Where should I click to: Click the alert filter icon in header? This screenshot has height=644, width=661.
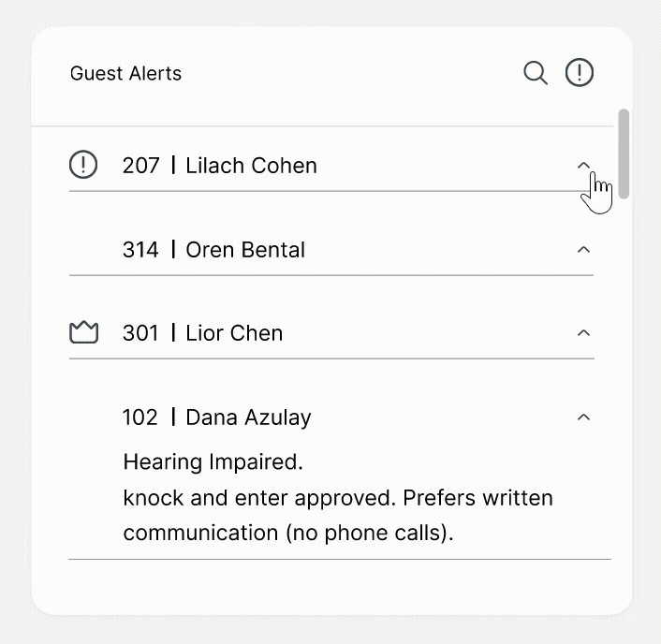(x=580, y=73)
